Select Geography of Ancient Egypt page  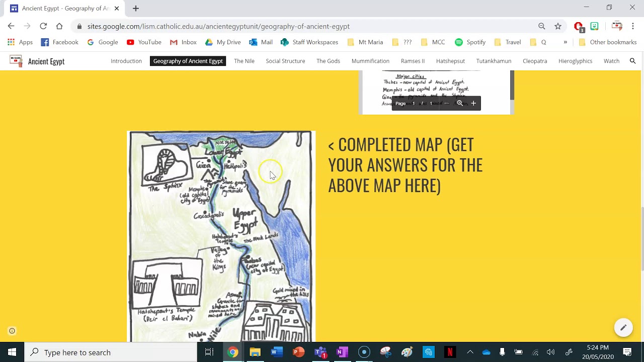tap(188, 61)
